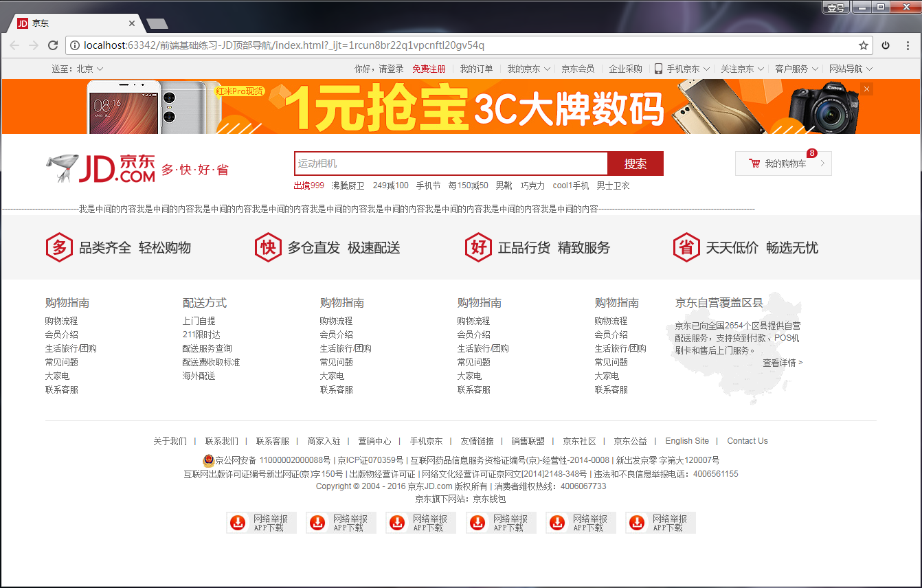Image resolution: width=922 pixels, height=588 pixels.
Task: Open a new browser tab
Action: coord(157,24)
